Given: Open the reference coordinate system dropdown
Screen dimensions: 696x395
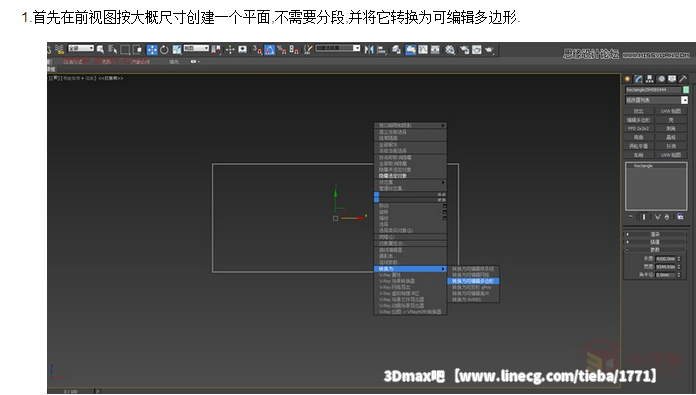Looking at the screenshot, I should (196, 48).
